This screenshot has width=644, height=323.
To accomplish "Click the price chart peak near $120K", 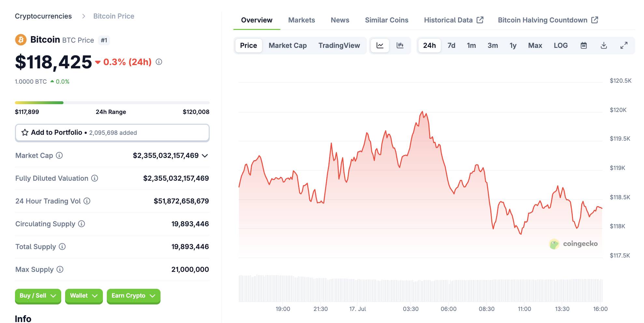I will (x=423, y=112).
